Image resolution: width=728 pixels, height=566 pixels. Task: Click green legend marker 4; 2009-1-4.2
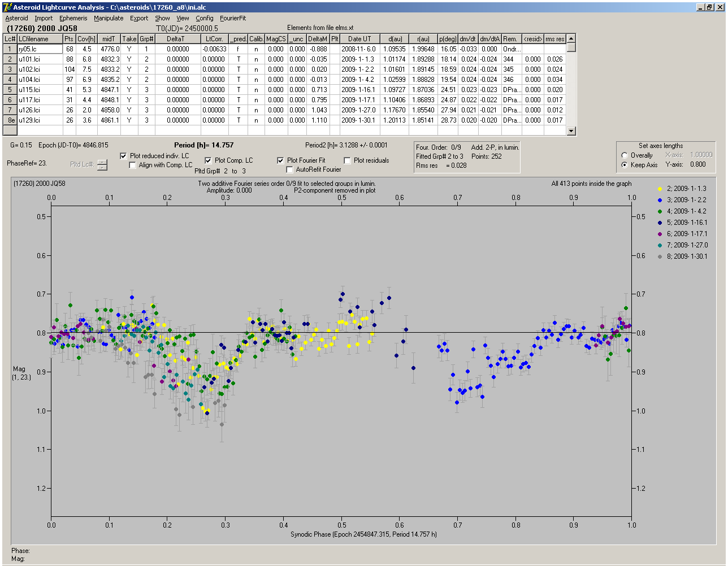point(660,211)
